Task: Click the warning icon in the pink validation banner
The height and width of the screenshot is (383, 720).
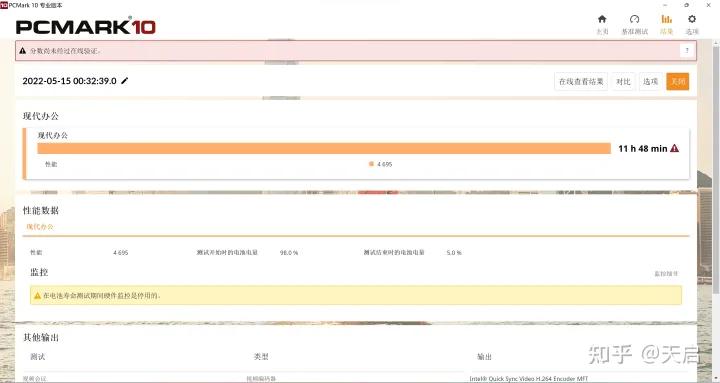Action: [x=22, y=51]
